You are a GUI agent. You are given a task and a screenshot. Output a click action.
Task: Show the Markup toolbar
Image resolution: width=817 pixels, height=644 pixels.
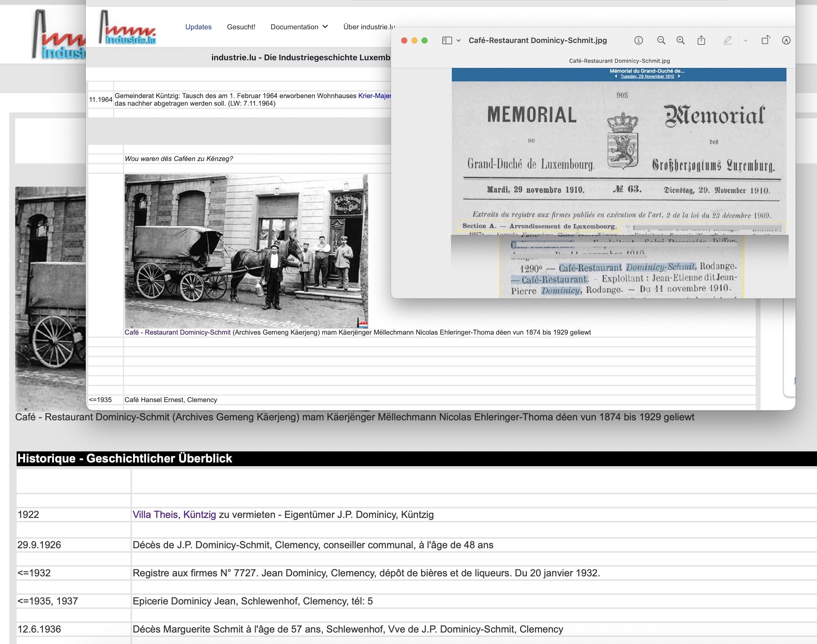[x=786, y=40]
